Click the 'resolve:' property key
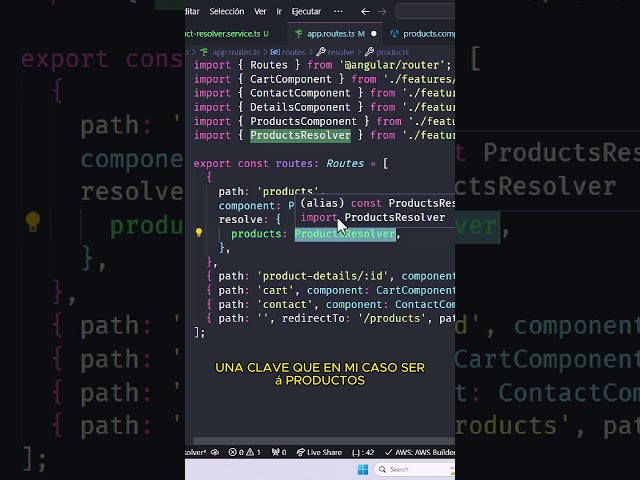The image size is (640, 480). pos(243,220)
